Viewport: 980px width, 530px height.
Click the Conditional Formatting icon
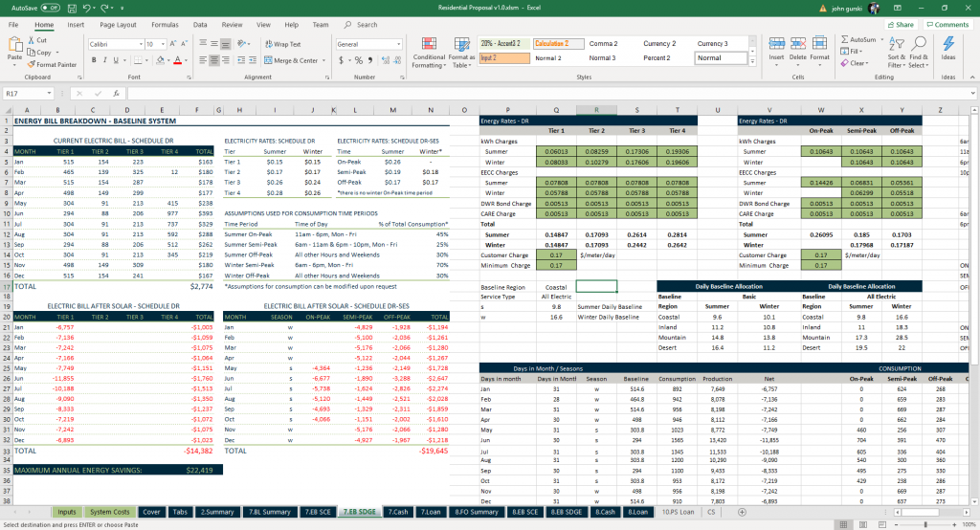coord(428,44)
